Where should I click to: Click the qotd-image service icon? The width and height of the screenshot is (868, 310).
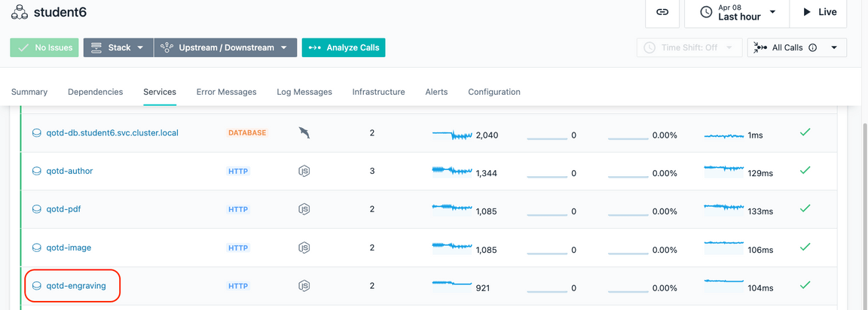click(37, 248)
